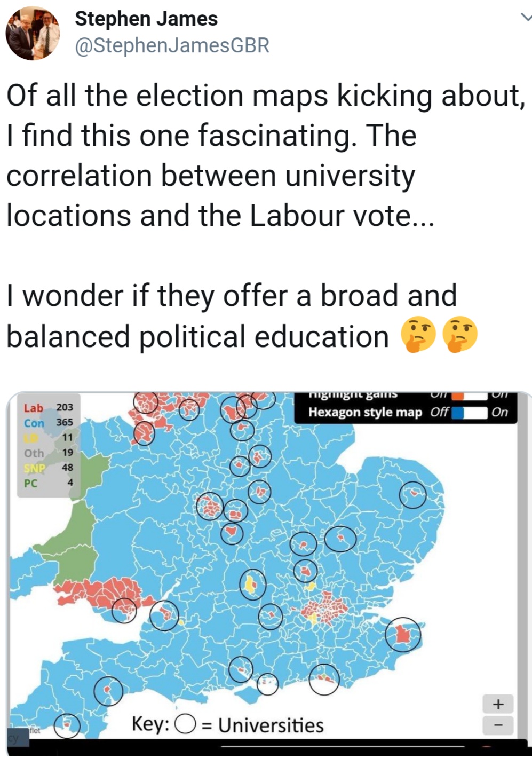Image resolution: width=532 pixels, height=758 pixels.
Task: Select the Con entry in the legend
Action: pos(34,423)
